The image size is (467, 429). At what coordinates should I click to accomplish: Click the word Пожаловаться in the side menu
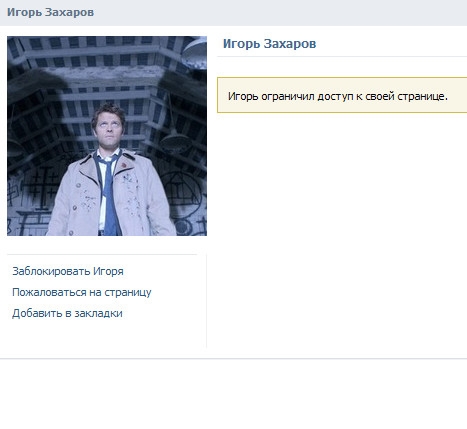45,292
